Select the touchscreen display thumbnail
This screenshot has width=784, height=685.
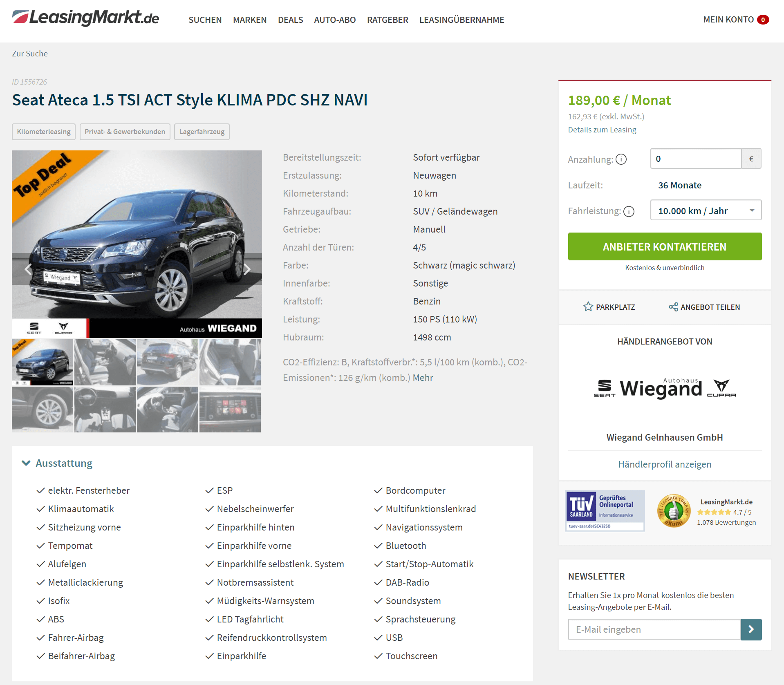coord(230,410)
